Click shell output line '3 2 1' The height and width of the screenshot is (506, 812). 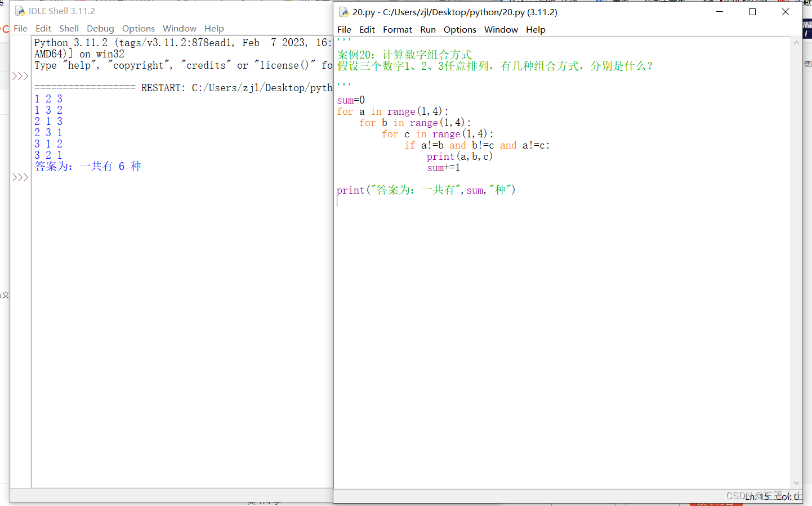pyautogui.click(x=48, y=155)
